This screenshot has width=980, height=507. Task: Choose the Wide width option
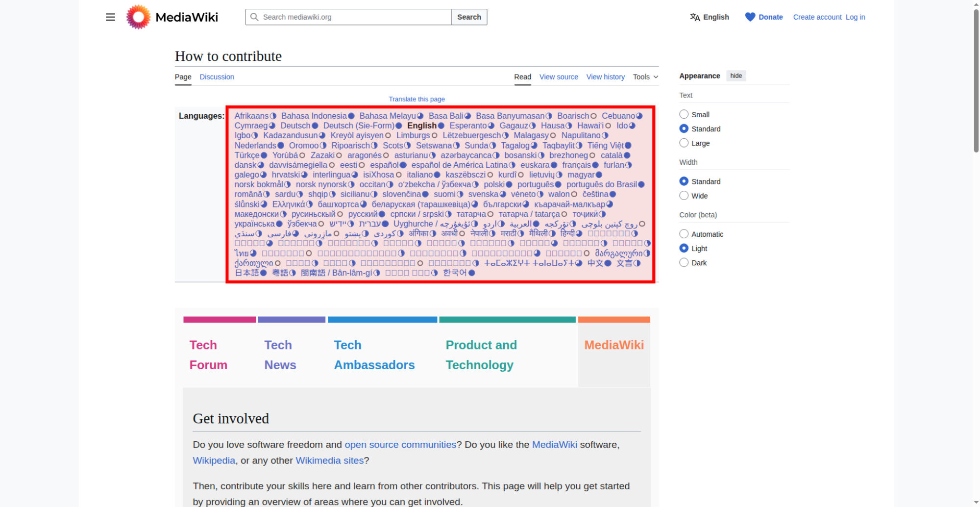[684, 196]
